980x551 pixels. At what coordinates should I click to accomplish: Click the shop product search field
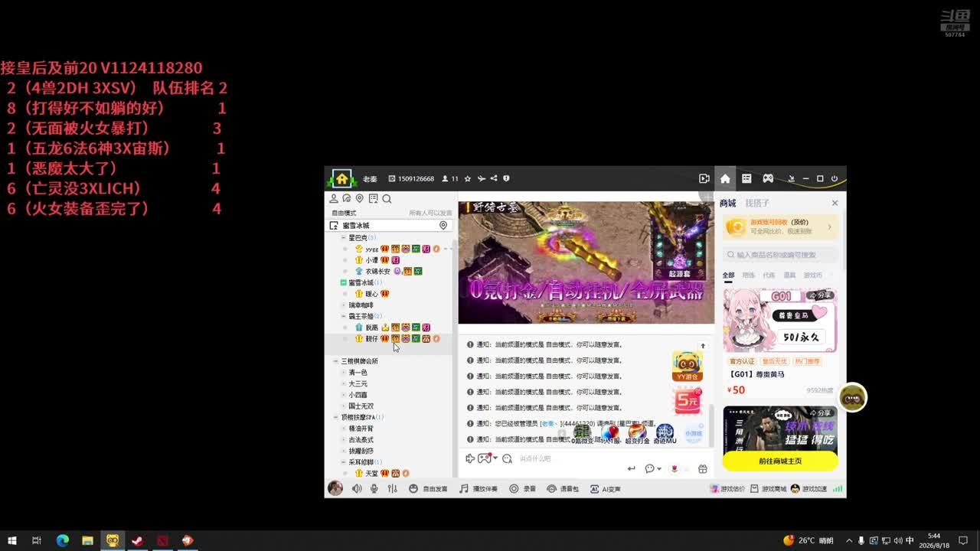pyautogui.click(x=780, y=255)
